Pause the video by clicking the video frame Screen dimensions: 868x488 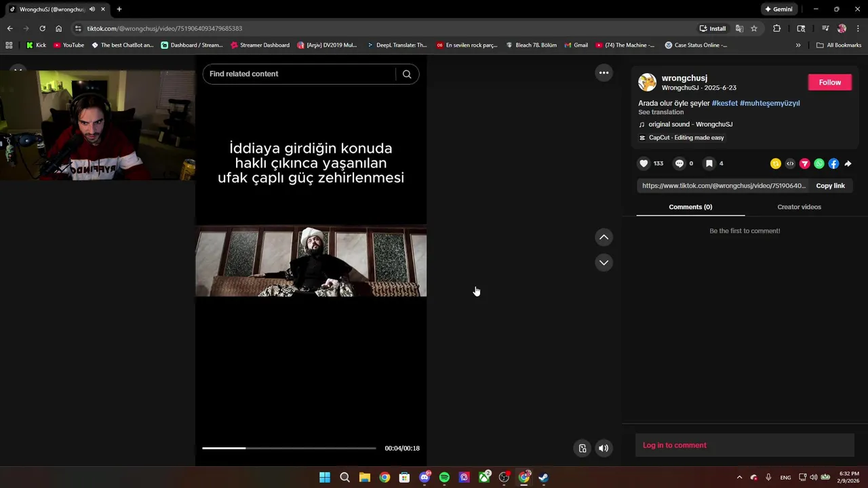coord(311,261)
